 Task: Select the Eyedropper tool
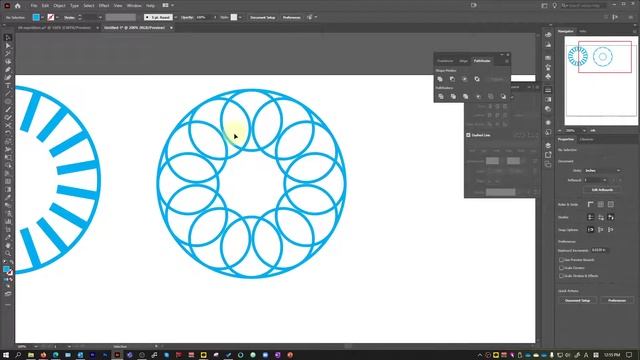[8, 198]
